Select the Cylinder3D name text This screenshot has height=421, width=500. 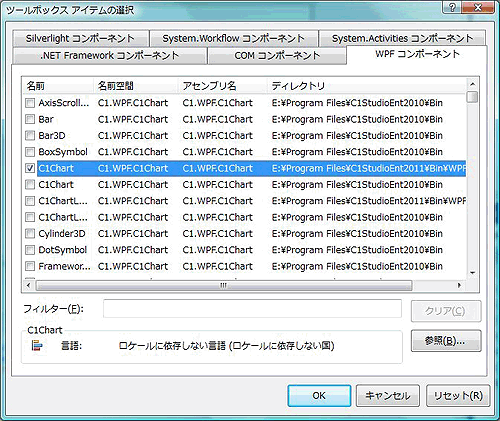coord(62,234)
